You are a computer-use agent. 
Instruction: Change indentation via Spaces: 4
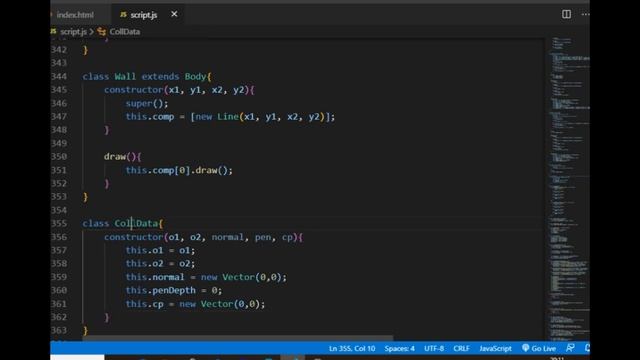(399, 348)
